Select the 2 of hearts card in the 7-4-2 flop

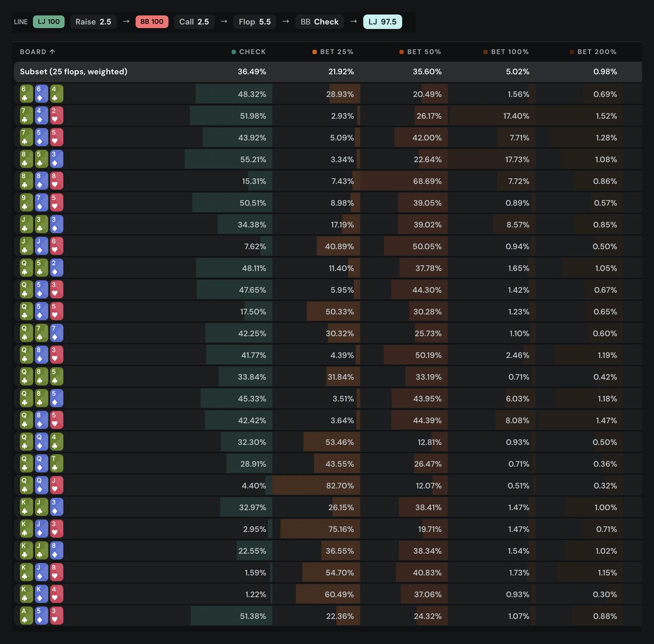(x=57, y=116)
